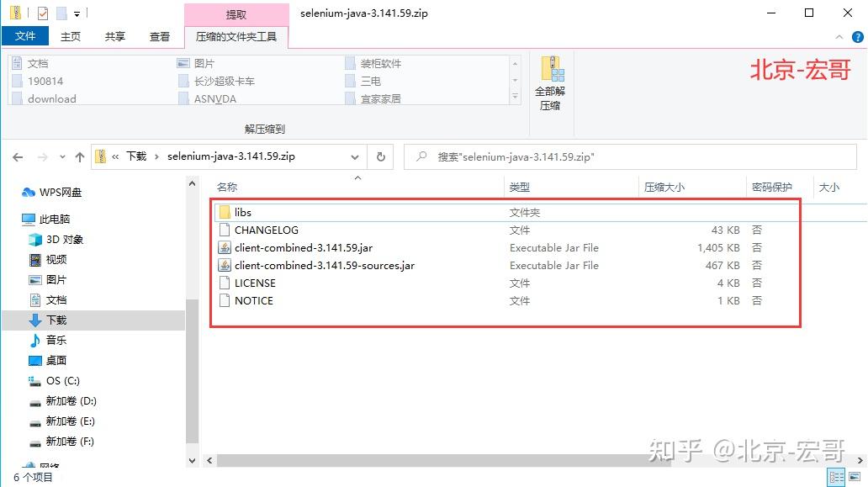Viewport: 868px width, 487px height.
Task: Open the libs folder in the file list
Action: [243, 212]
